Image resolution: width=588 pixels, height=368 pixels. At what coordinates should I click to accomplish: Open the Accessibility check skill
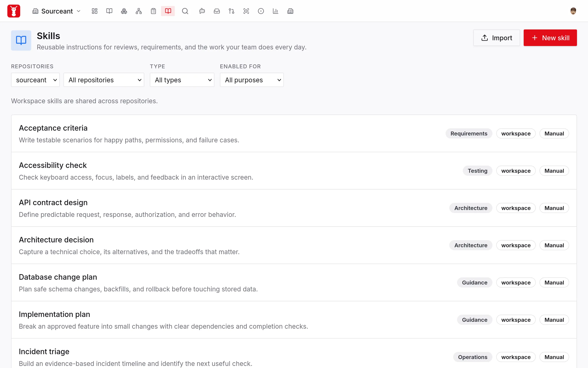click(294, 171)
